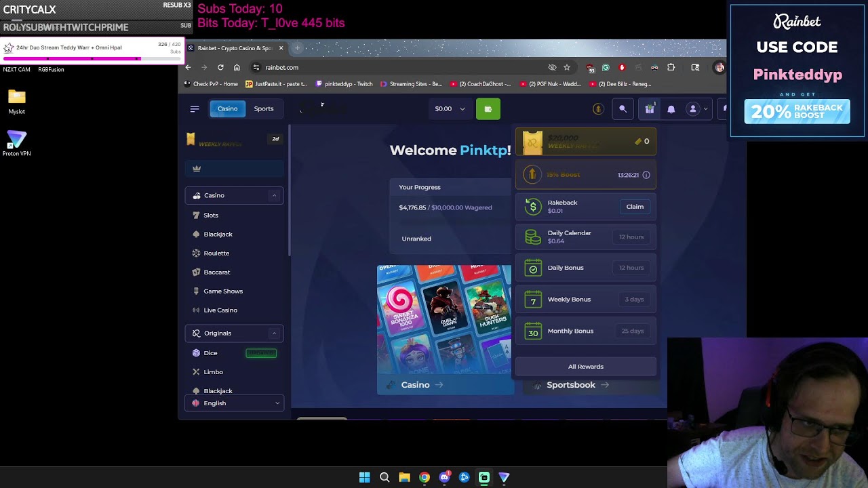Click the green wallet deposit icon
The height and width of the screenshot is (488, 868).
488,109
